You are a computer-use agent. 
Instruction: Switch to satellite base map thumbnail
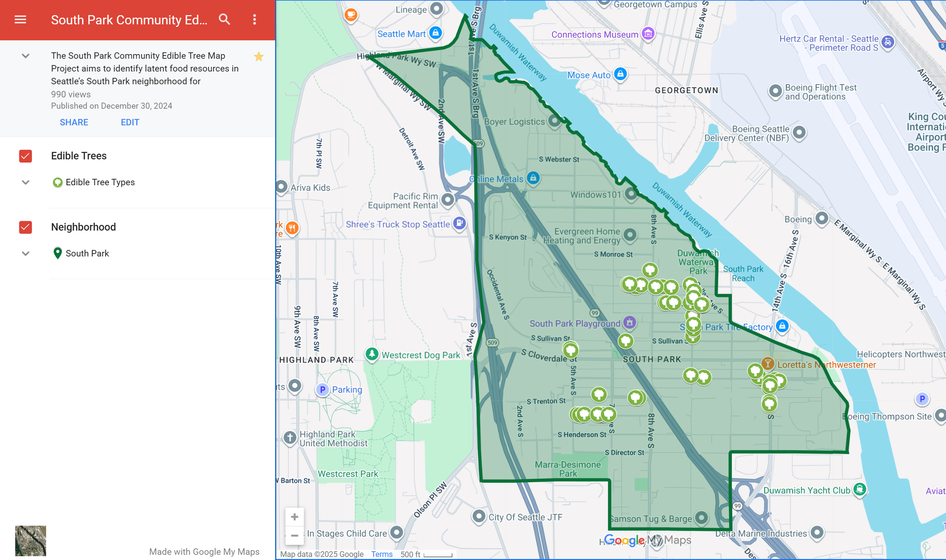point(31,541)
